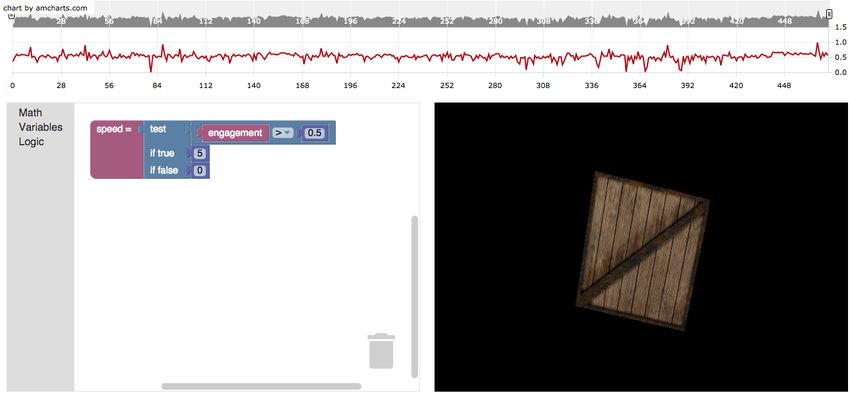
Task: Click the red line near label 84
Action: point(158,56)
